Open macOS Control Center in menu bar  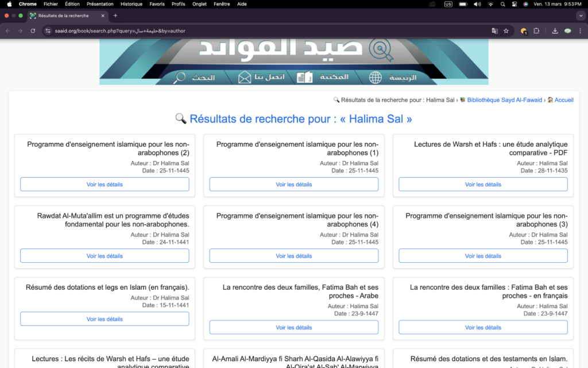514,4
